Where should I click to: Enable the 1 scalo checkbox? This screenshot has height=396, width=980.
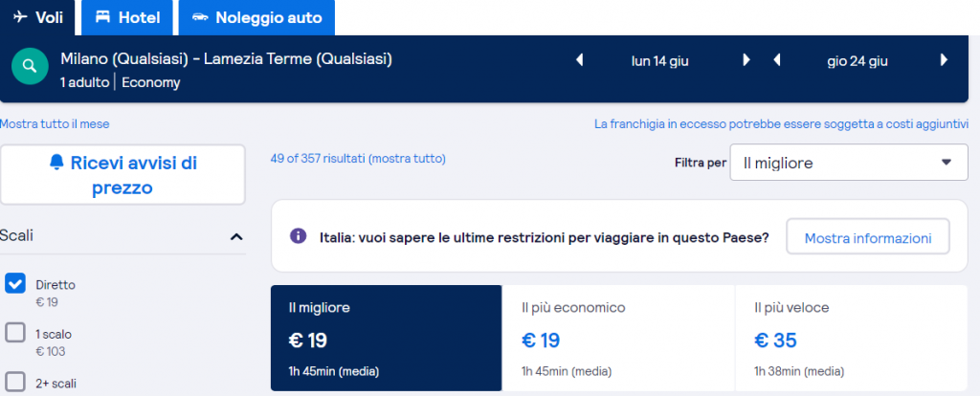15,333
